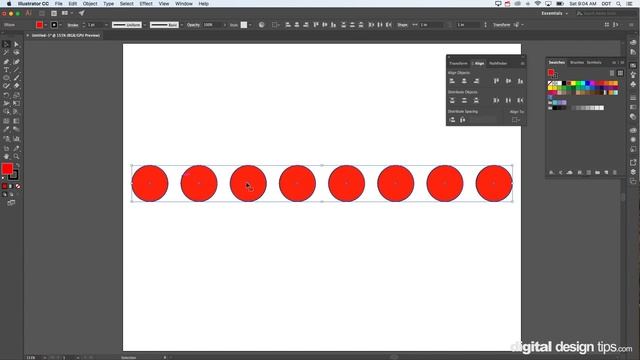640x360 pixels.
Task: Open the File menu
Action: pos(59,4)
